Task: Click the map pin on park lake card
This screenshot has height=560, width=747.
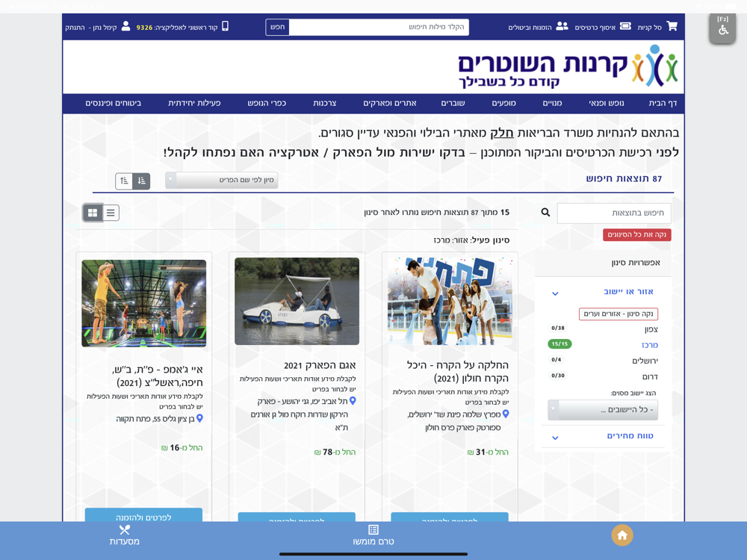Action: pyautogui.click(x=353, y=401)
